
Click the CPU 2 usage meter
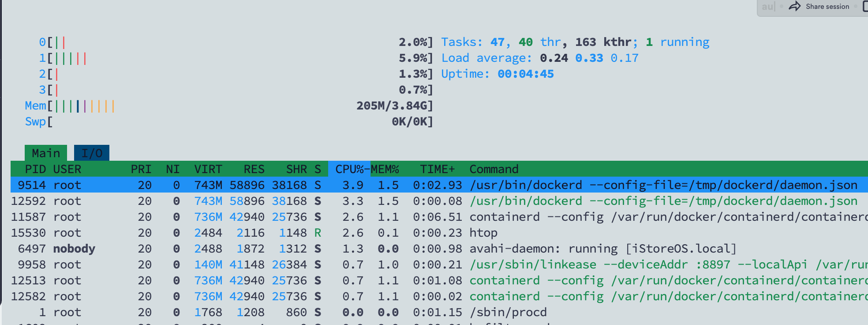tap(236, 74)
